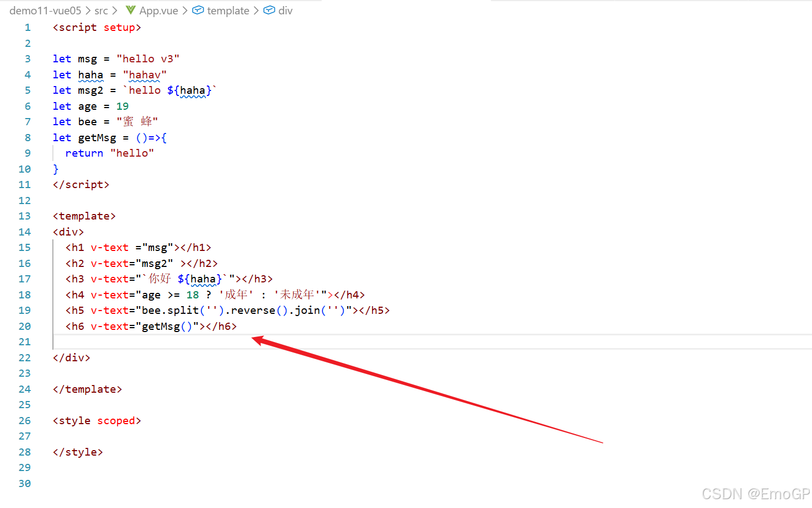Place cursor on empty line 21
The image size is (812, 508).
click(432, 342)
